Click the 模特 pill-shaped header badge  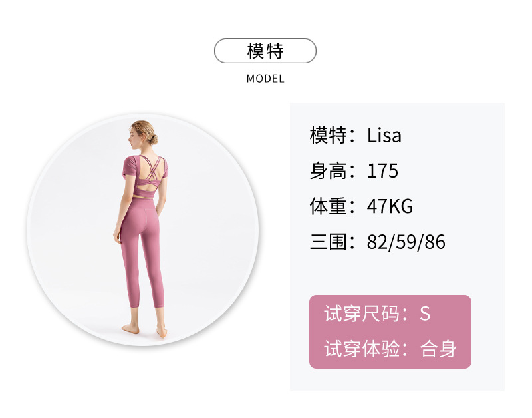(x=265, y=51)
